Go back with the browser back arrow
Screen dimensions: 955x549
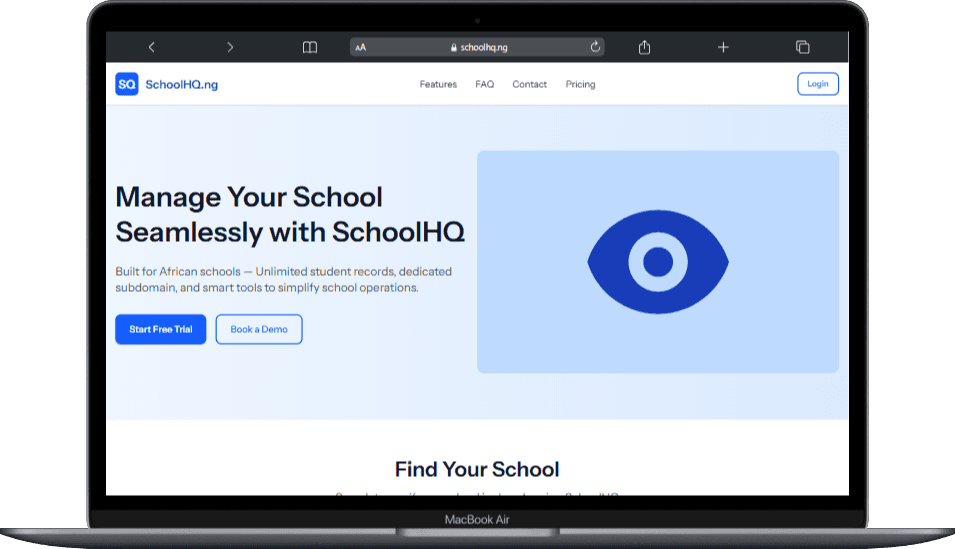(x=152, y=47)
